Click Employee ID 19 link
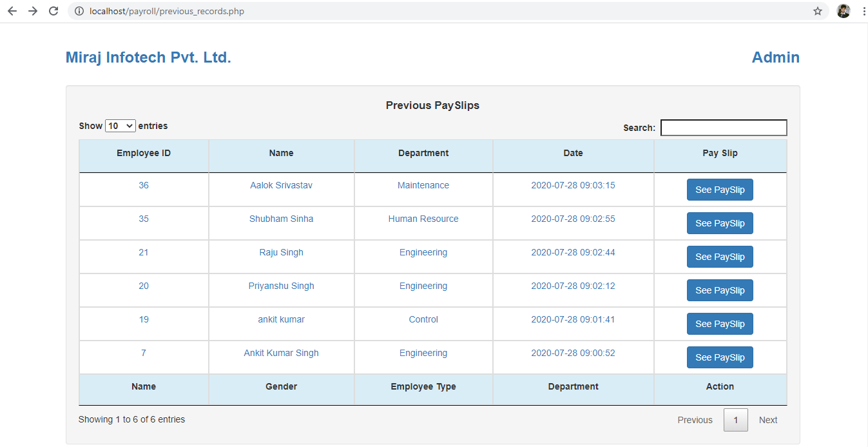Image resolution: width=868 pixels, height=447 pixels. coord(144,319)
